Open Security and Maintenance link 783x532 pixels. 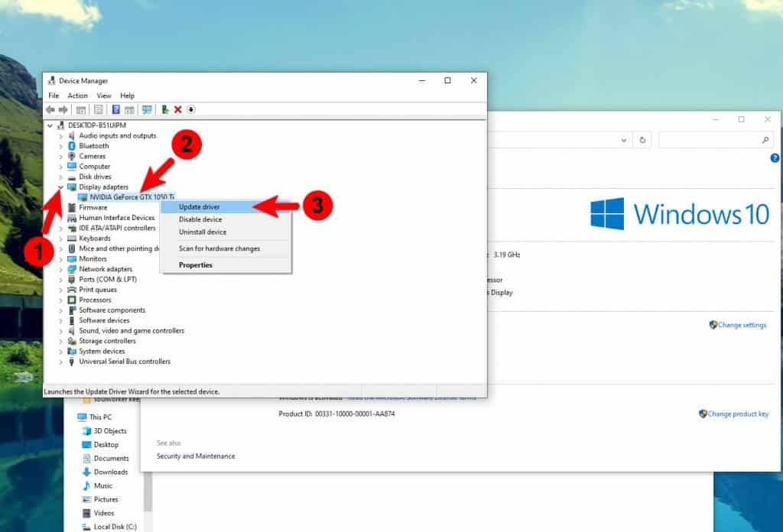[196, 456]
